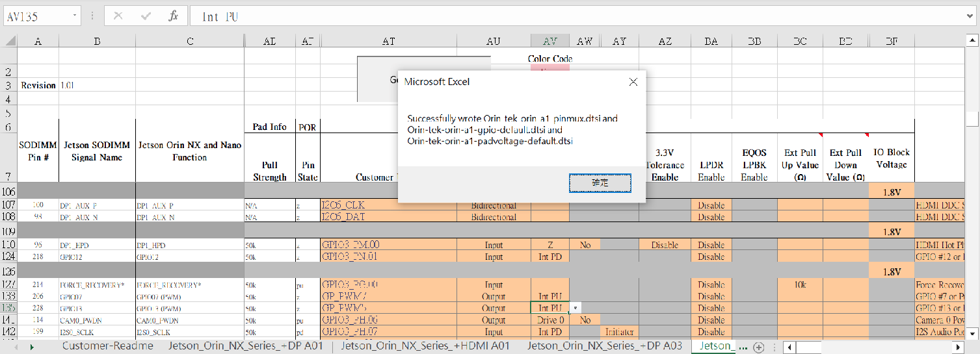Open the Jetson_Orin_NX_Series_+DP A01 sheet tab
This screenshot has height=354, width=980.
pyautogui.click(x=246, y=346)
